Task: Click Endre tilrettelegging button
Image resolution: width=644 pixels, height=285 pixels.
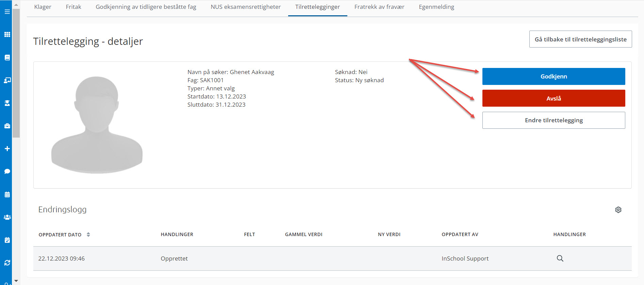Action: pos(554,120)
